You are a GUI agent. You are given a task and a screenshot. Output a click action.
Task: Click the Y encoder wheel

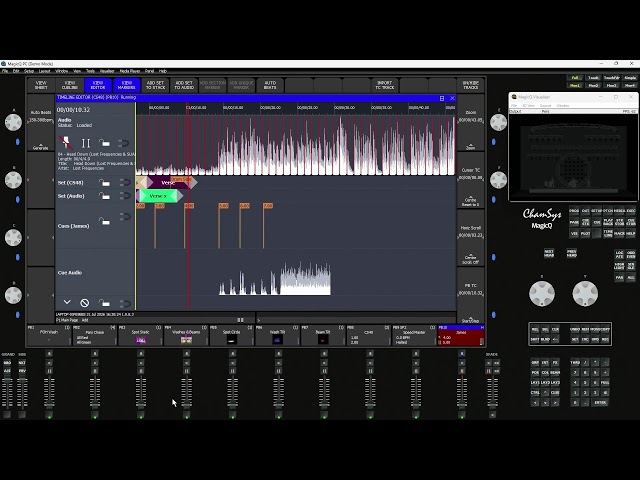[585, 293]
